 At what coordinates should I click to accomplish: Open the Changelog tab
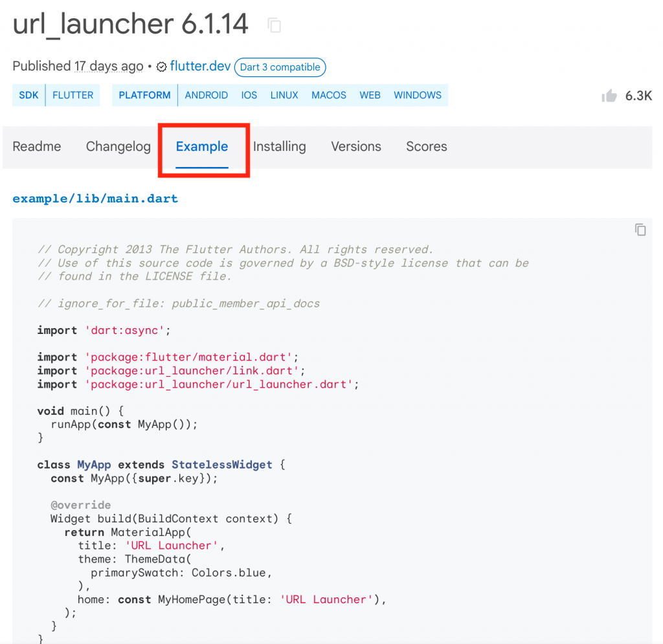pyautogui.click(x=118, y=146)
